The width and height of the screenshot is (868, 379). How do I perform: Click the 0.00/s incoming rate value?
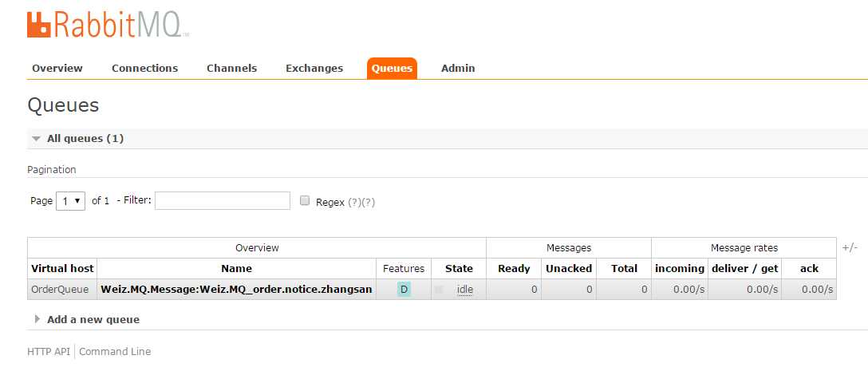[688, 289]
